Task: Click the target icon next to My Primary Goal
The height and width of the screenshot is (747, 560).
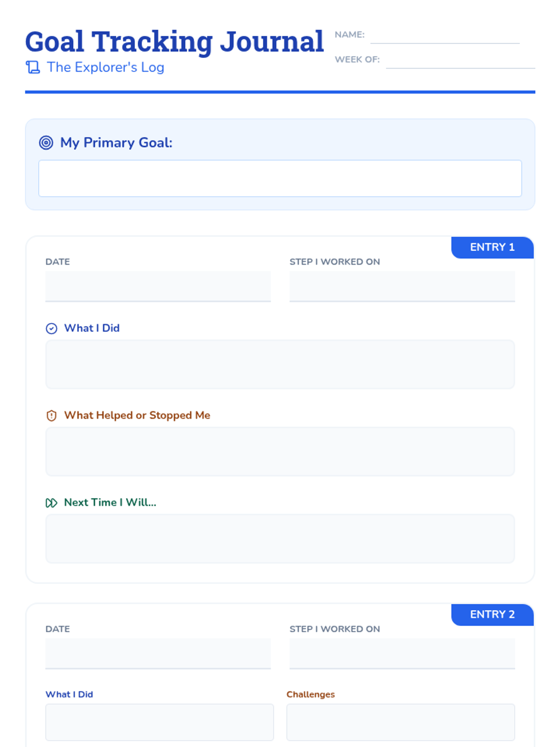Action: [x=46, y=142]
